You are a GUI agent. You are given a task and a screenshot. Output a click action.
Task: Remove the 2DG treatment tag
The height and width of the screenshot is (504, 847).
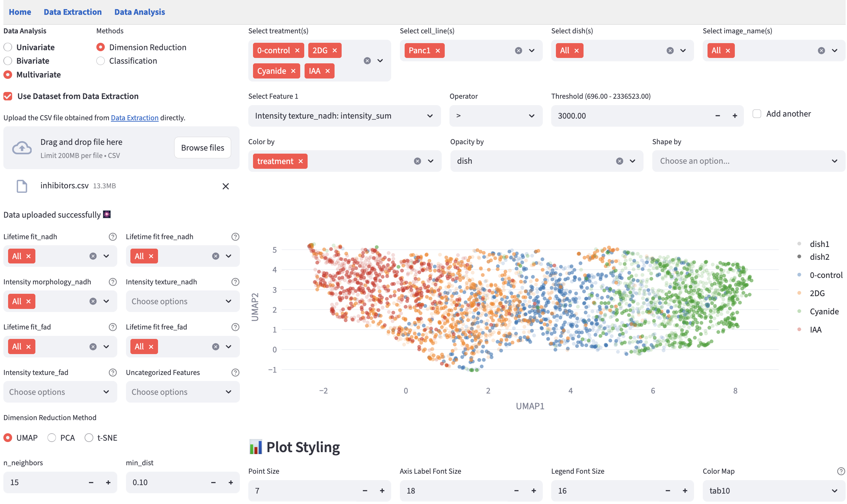(x=335, y=51)
